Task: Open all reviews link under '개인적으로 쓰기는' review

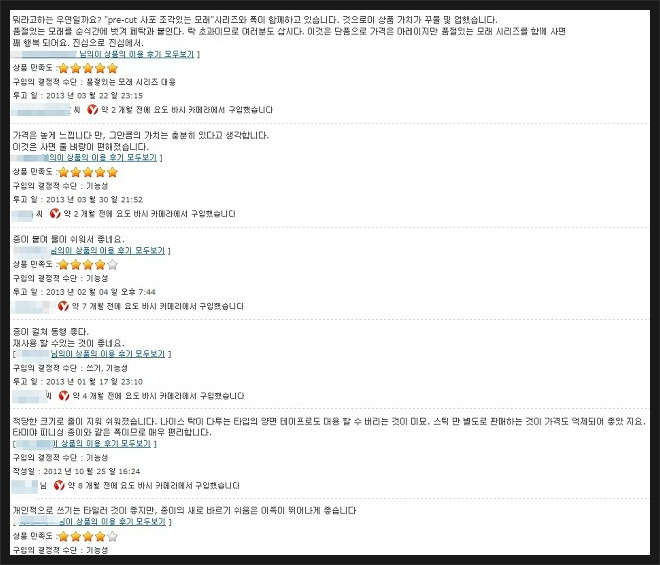Action: (112, 522)
